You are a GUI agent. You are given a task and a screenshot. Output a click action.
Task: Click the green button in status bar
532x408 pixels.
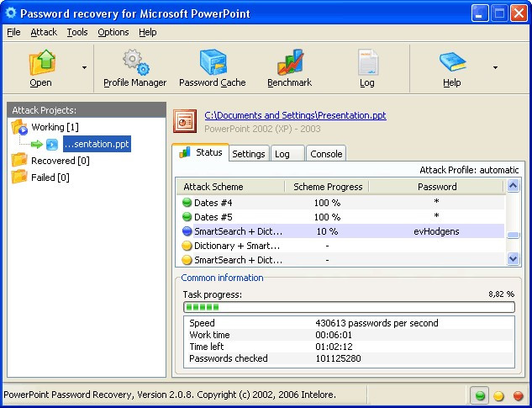pyautogui.click(x=480, y=395)
